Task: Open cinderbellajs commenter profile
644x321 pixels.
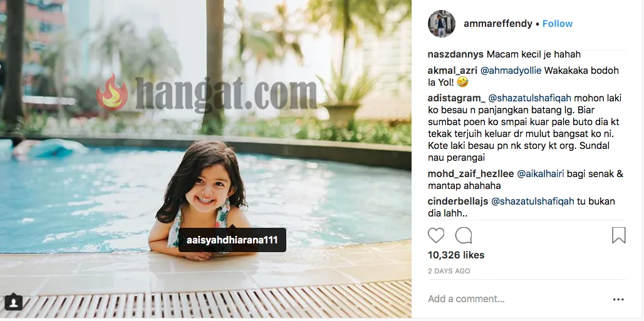Action: click(458, 201)
